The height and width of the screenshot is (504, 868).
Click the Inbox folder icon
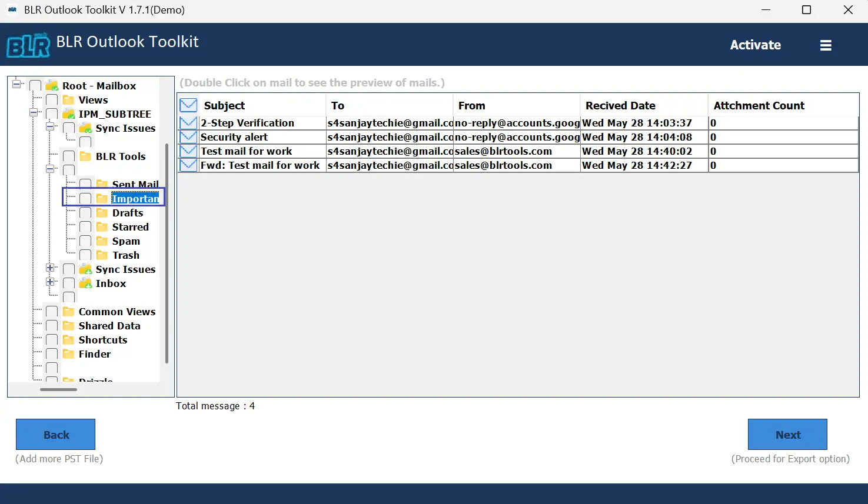(x=86, y=283)
